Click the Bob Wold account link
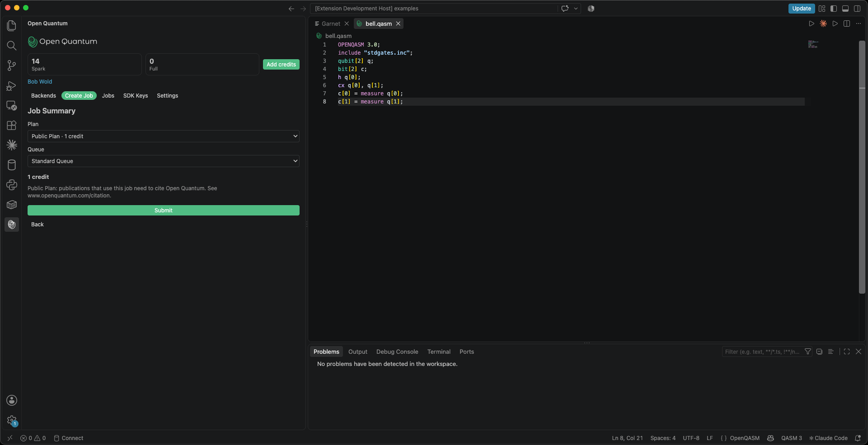 [x=40, y=82]
